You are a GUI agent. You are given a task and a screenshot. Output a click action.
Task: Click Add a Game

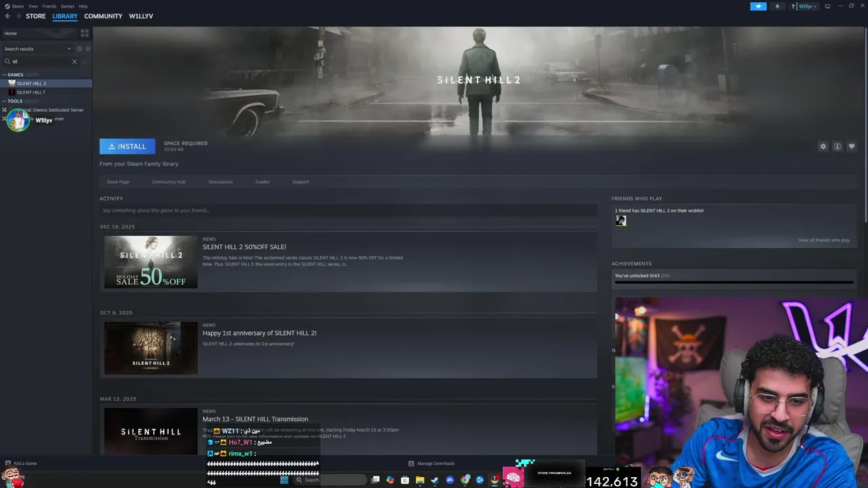click(x=20, y=464)
